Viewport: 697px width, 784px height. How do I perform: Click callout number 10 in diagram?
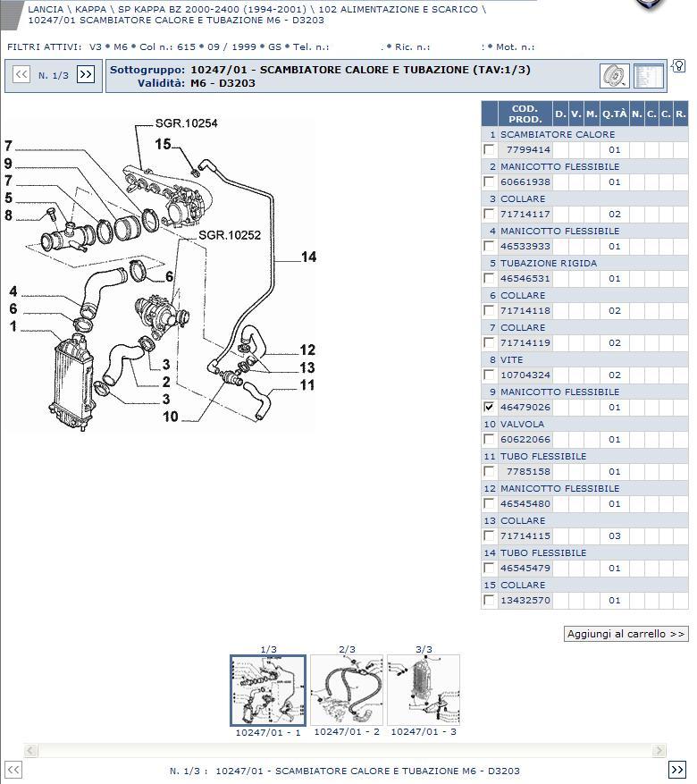coord(171,416)
